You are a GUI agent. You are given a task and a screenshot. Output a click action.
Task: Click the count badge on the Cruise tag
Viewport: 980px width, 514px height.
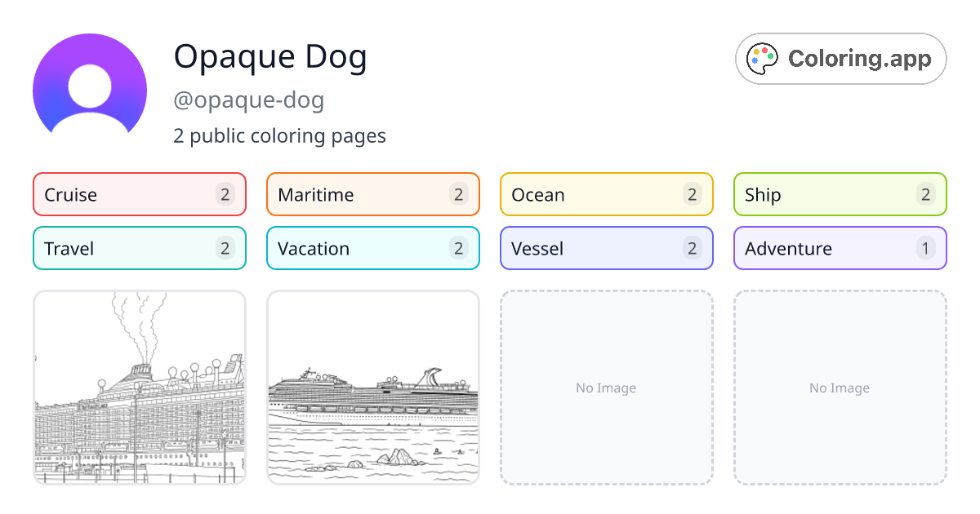coord(225,194)
